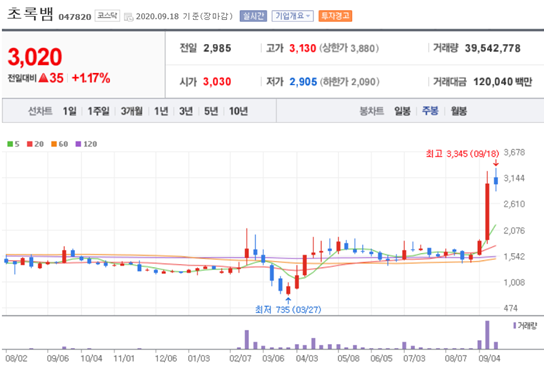The height and width of the screenshot is (375, 544).
Task: Click the +1.17% change value
Action: pyautogui.click(x=91, y=78)
